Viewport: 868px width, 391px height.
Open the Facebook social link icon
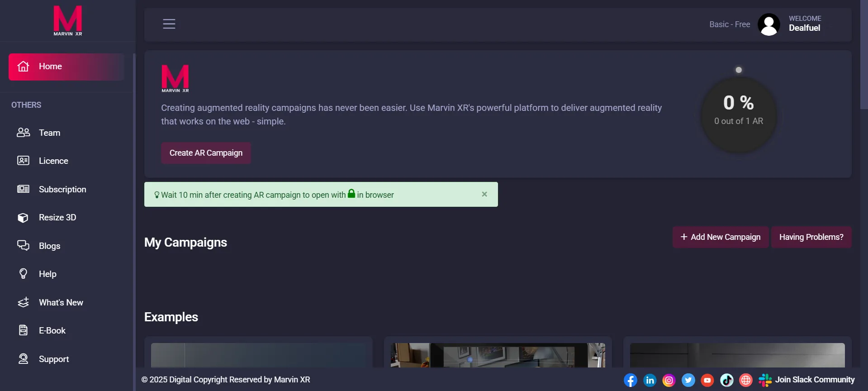point(630,380)
